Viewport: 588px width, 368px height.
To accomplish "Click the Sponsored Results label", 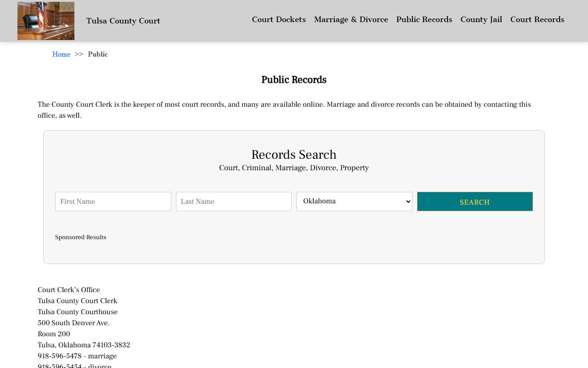I will tap(81, 237).
